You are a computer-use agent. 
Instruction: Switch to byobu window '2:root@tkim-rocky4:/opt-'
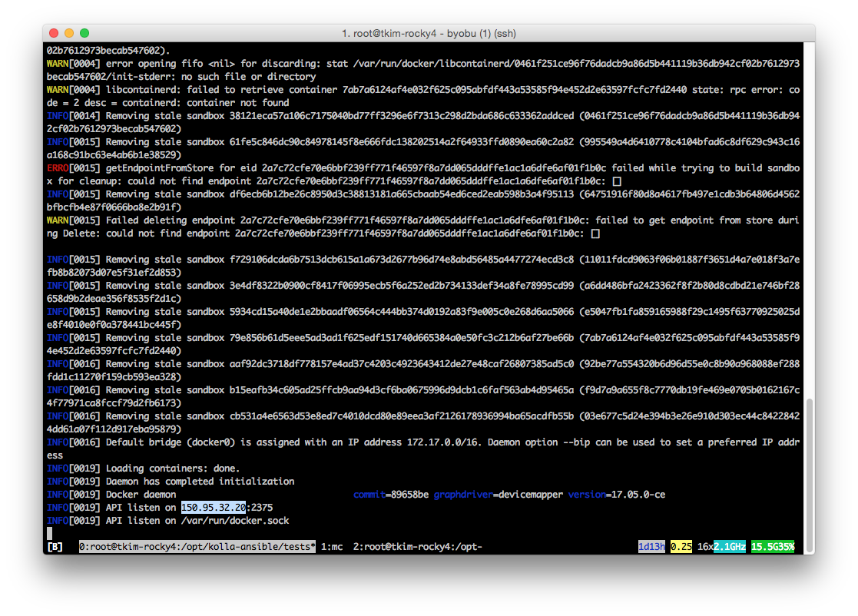click(418, 547)
